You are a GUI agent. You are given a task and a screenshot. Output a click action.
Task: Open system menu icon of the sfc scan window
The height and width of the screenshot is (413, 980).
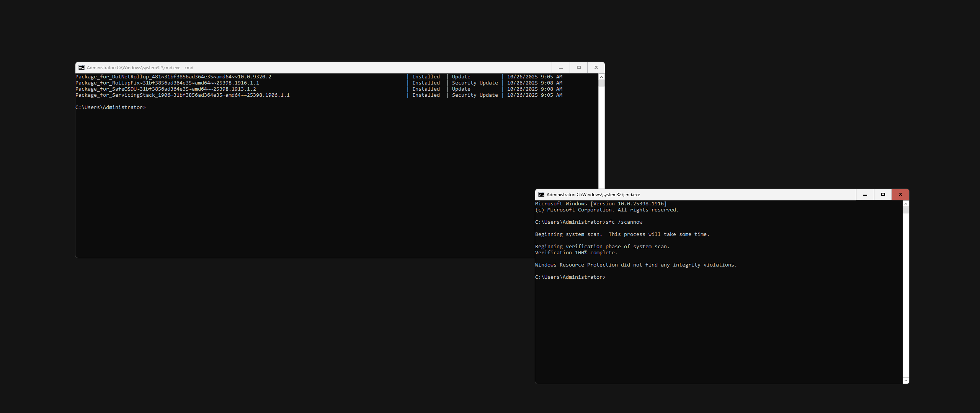tap(541, 195)
